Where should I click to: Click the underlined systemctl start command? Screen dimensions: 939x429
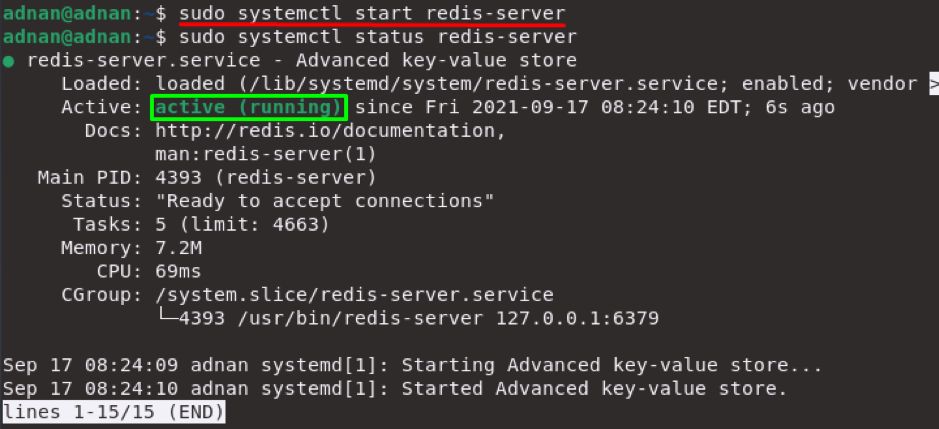click(x=372, y=13)
